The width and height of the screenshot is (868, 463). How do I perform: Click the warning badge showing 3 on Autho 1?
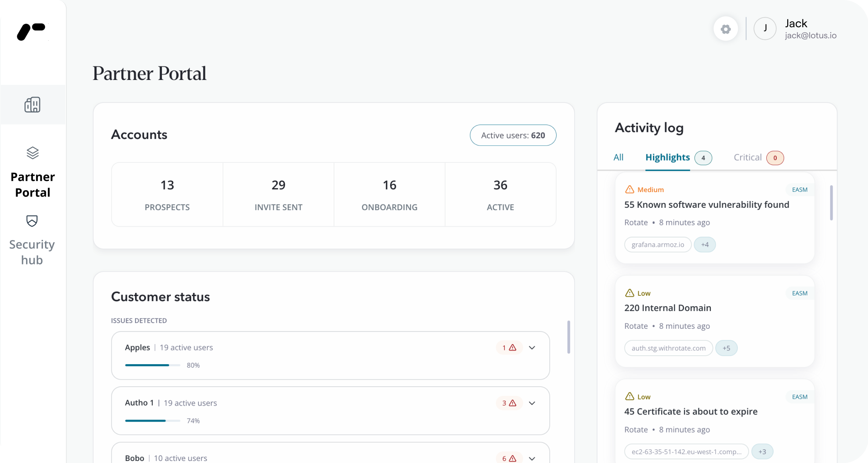pos(509,403)
